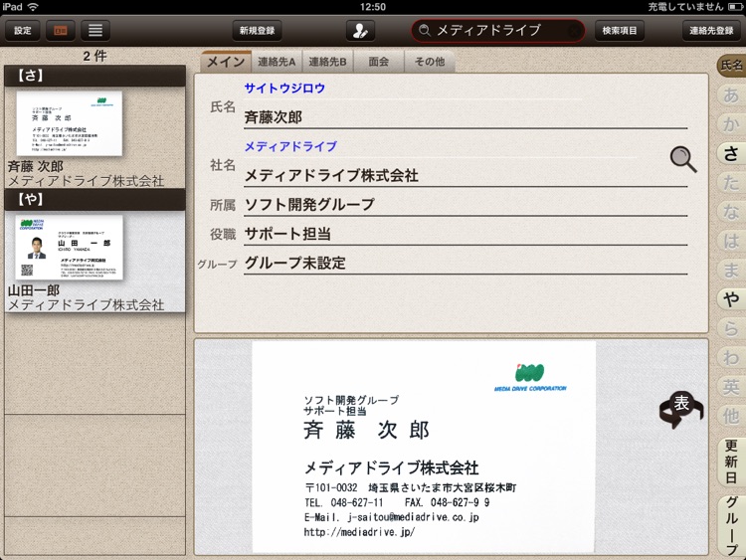
Task: Edit the 所属 field ソフト開発グループ
Action: pos(466,205)
